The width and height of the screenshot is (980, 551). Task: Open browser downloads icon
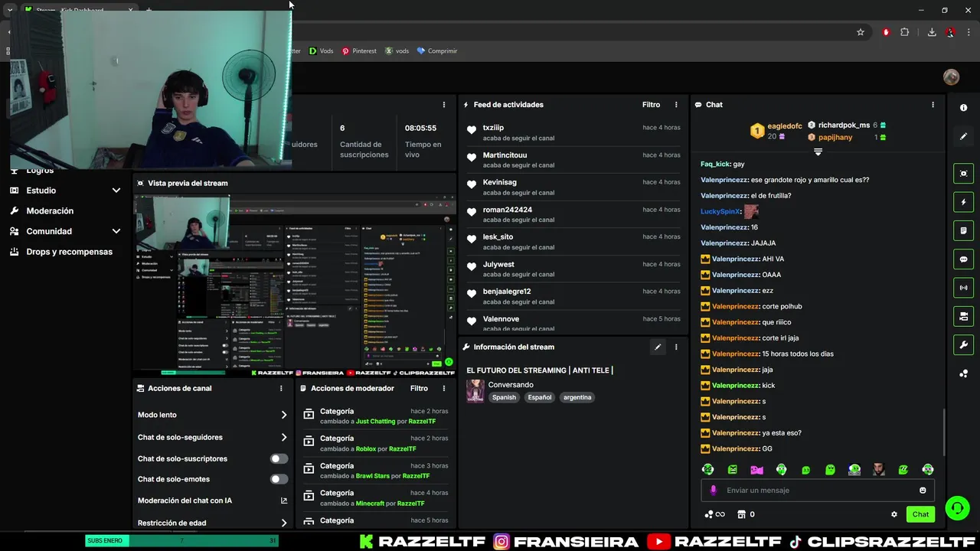(932, 32)
